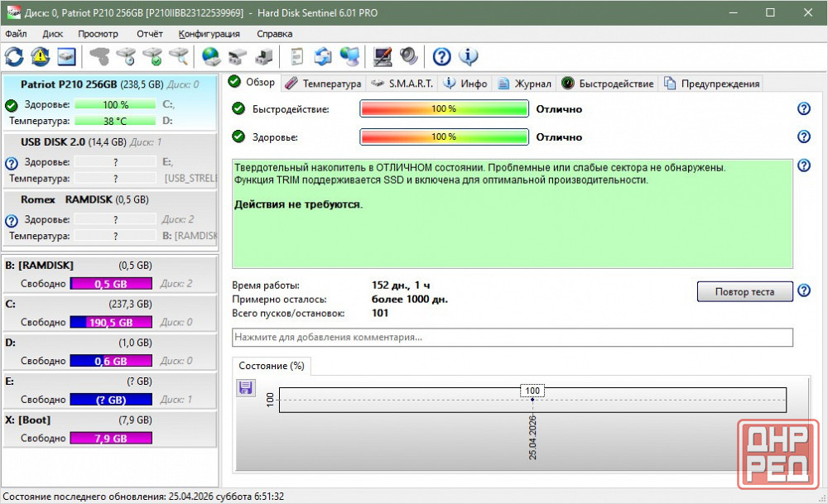Switch to the Температура tab
Viewport: 828px width, 504px height.
324,84
